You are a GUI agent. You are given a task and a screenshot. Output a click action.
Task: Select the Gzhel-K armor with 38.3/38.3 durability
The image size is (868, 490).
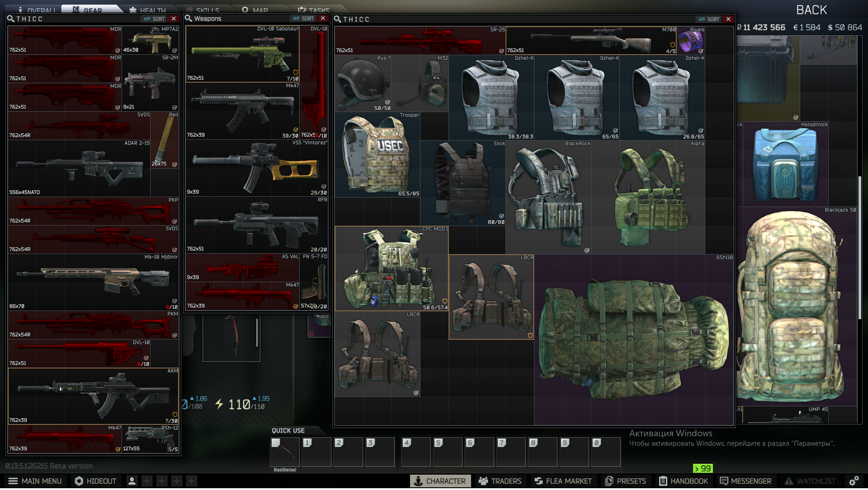(491, 98)
